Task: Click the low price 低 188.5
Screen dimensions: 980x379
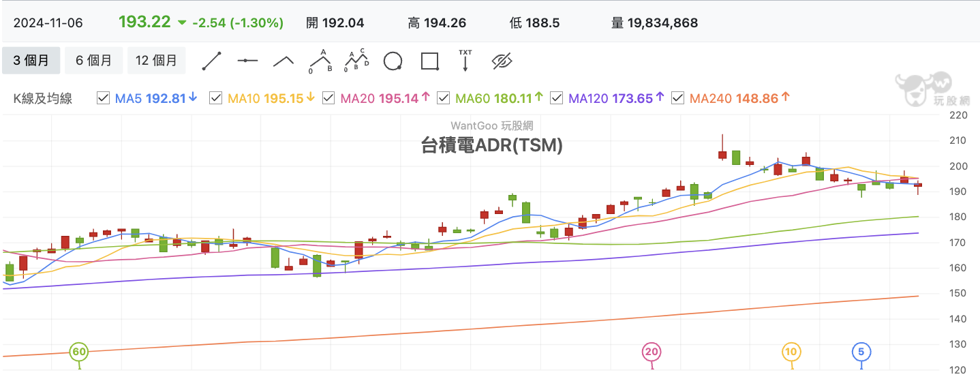Action: (534, 22)
